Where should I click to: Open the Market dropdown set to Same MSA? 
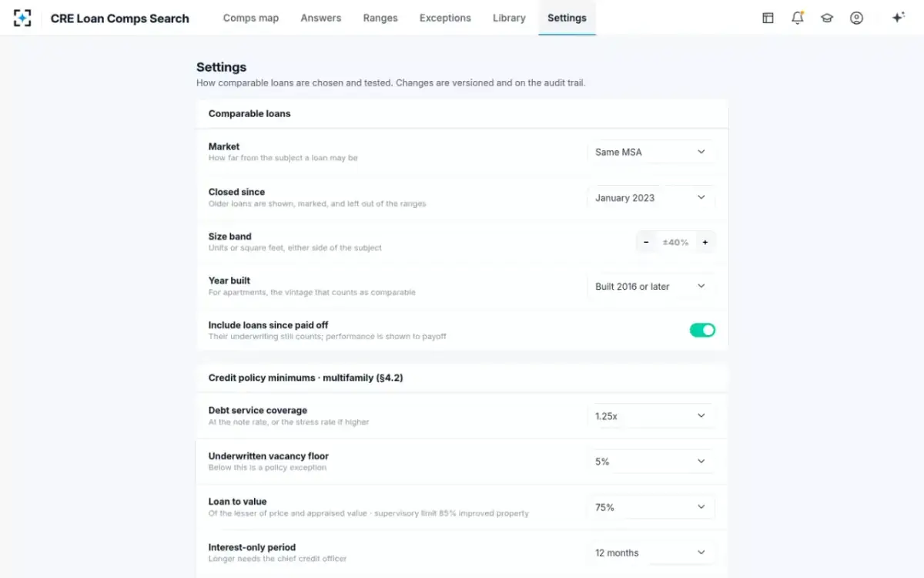pos(651,152)
